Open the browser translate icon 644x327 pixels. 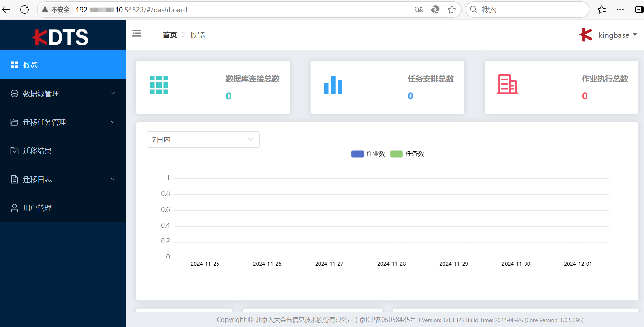tap(419, 10)
